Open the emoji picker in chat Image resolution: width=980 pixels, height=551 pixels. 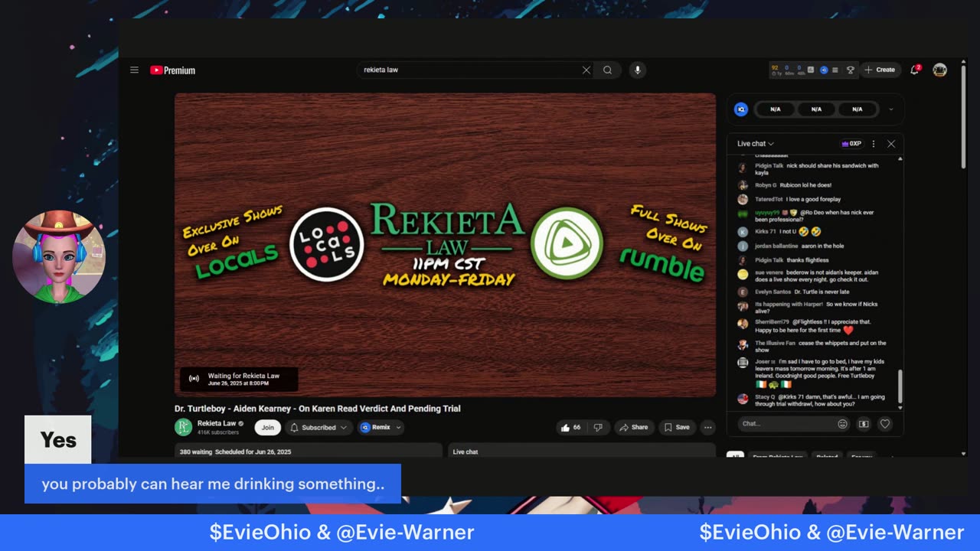pyautogui.click(x=843, y=423)
